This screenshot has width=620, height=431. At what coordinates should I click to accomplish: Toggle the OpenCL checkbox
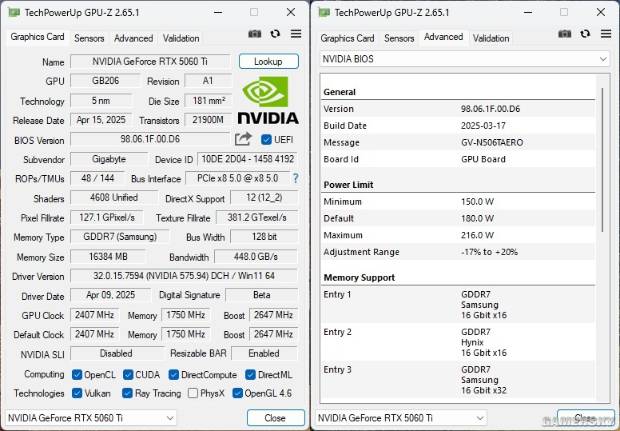click(x=77, y=374)
